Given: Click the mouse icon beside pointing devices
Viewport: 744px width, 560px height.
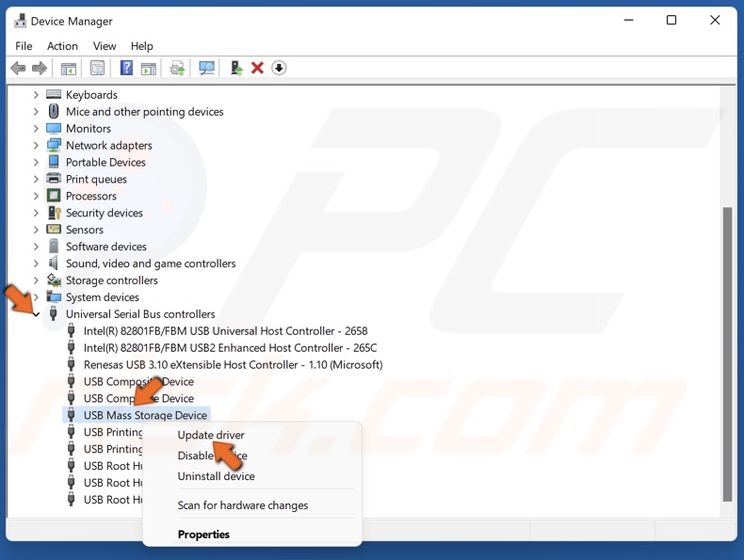Looking at the screenshot, I should point(54,111).
